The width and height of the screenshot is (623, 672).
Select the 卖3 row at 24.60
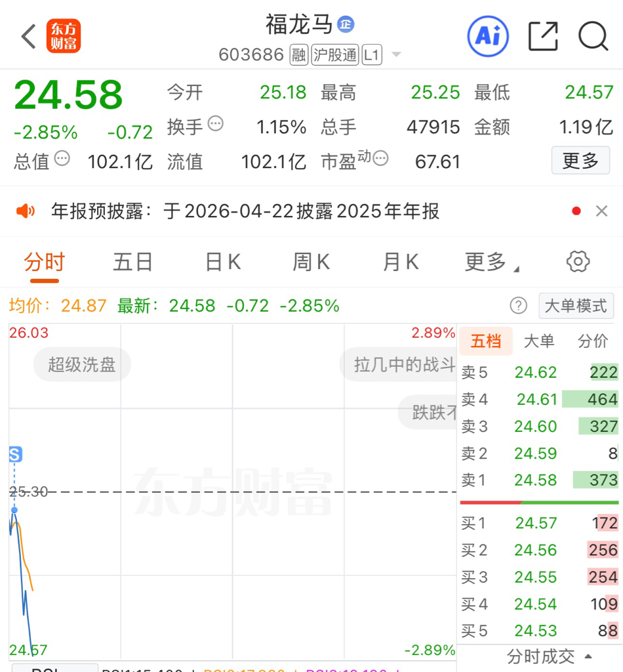tap(540, 427)
